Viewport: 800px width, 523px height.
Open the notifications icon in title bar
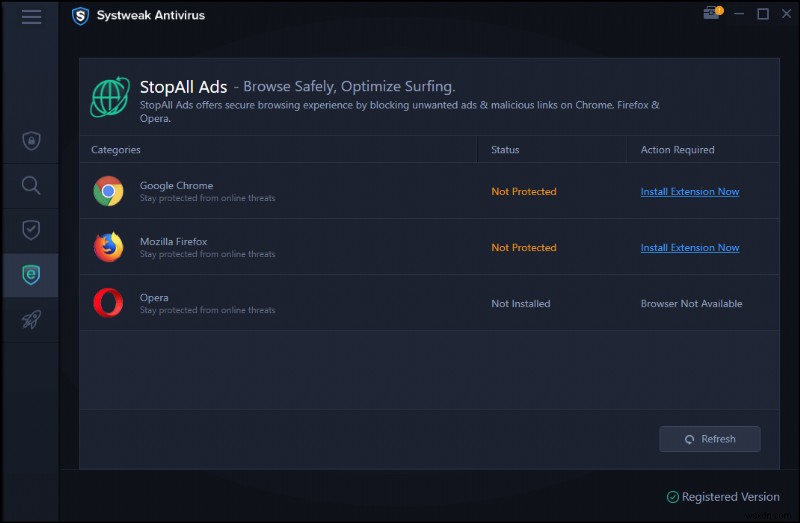tap(712, 14)
